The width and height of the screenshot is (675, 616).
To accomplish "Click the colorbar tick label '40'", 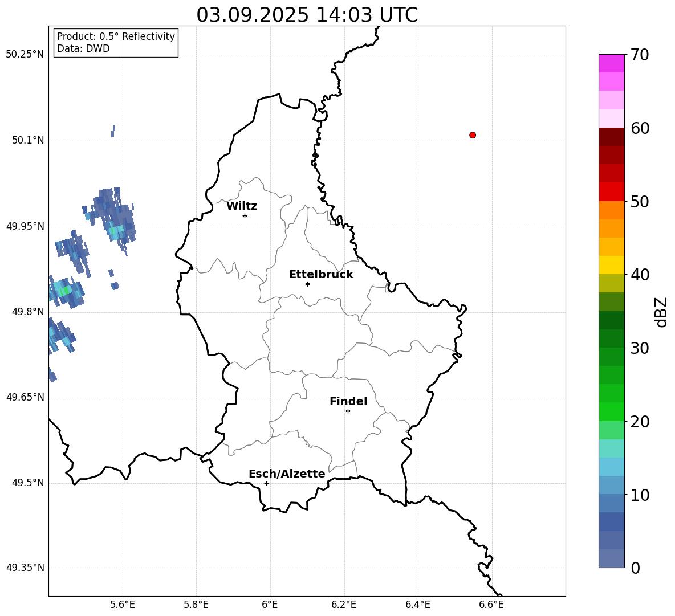I will (640, 275).
